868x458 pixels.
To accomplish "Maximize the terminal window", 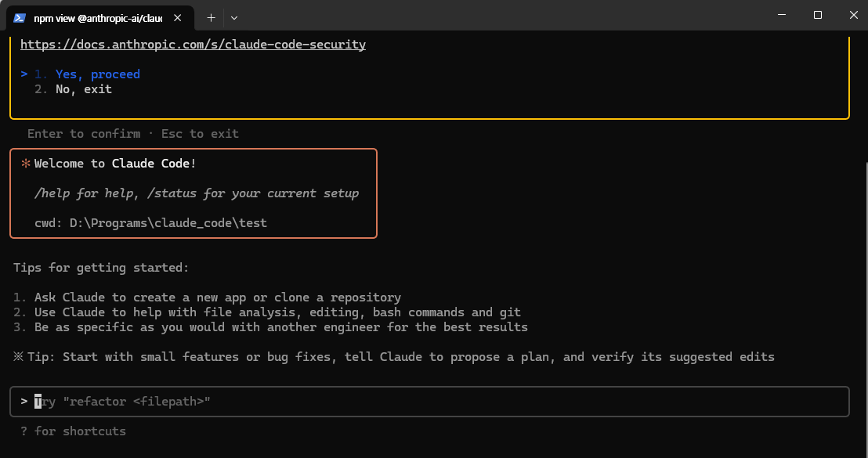I will click(x=818, y=15).
